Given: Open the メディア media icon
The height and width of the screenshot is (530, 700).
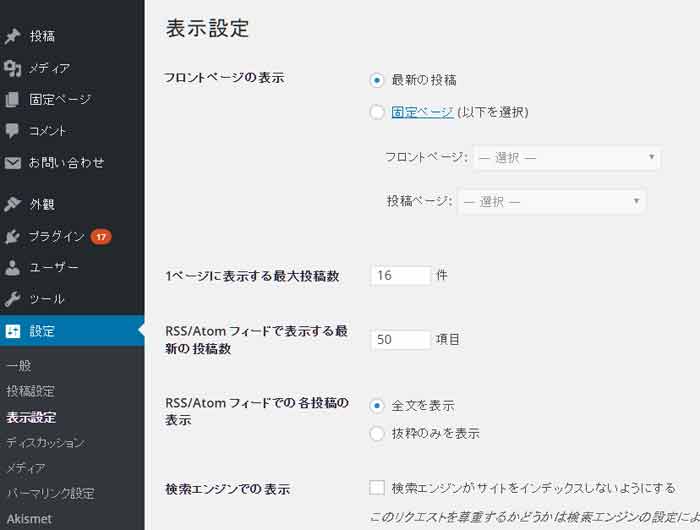Looking at the screenshot, I should 12,68.
